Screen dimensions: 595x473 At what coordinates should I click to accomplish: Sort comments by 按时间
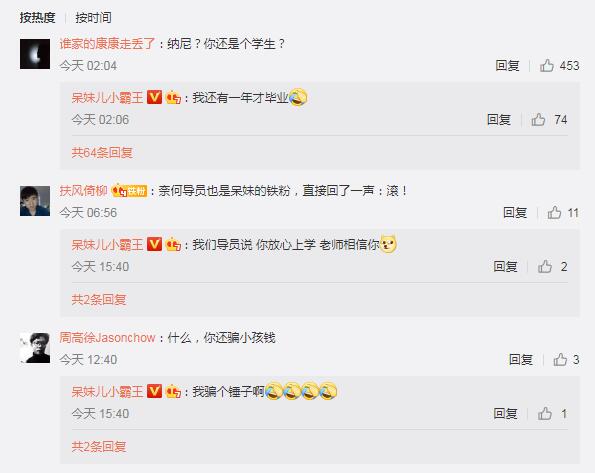click(93, 17)
